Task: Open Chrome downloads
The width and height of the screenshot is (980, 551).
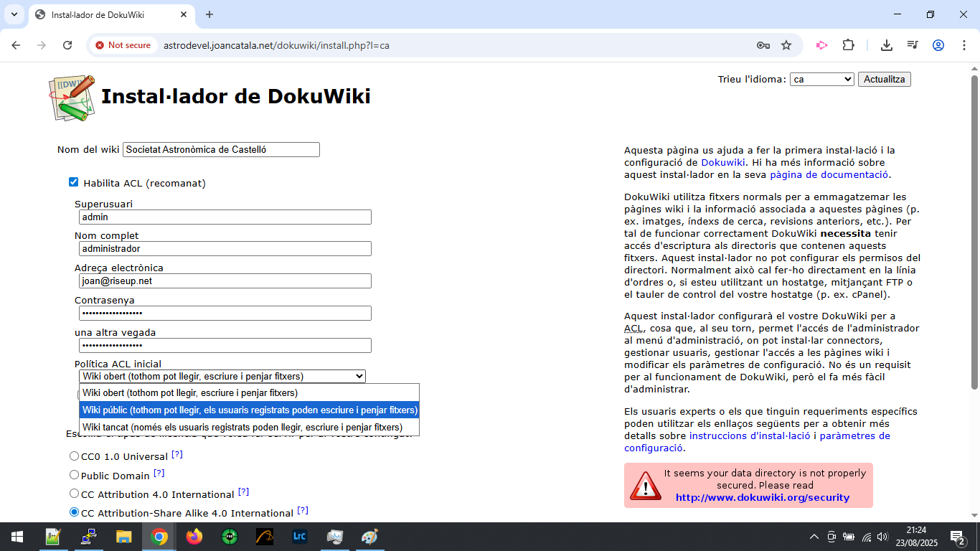Action: tap(887, 45)
